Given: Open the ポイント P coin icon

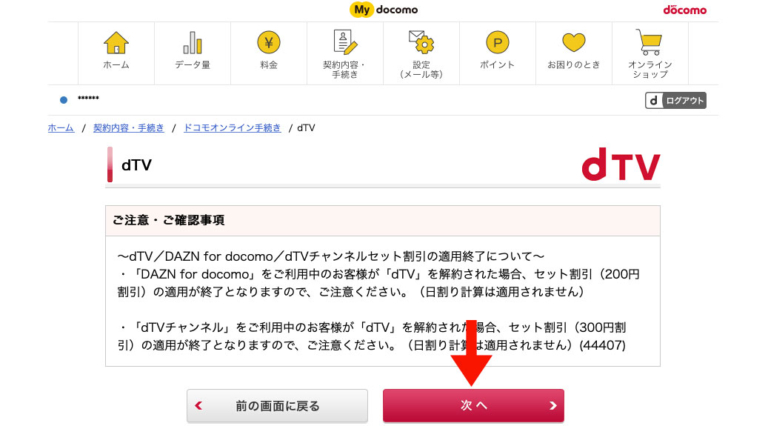Looking at the screenshot, I should tap(497, 43).
